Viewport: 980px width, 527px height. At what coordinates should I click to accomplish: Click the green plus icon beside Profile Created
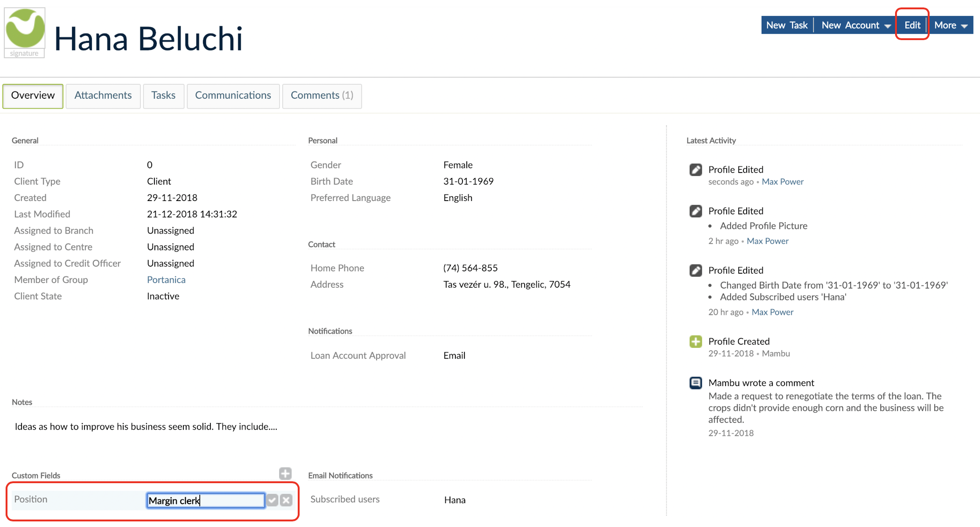pyautogui.click(x=695, y=341)
